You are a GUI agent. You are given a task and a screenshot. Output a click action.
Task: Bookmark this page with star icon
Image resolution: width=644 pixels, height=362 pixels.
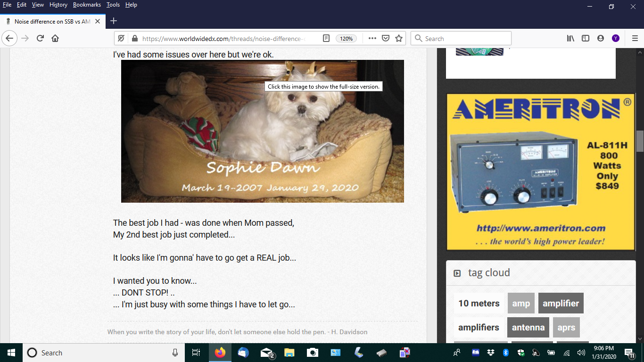[399, 39]
